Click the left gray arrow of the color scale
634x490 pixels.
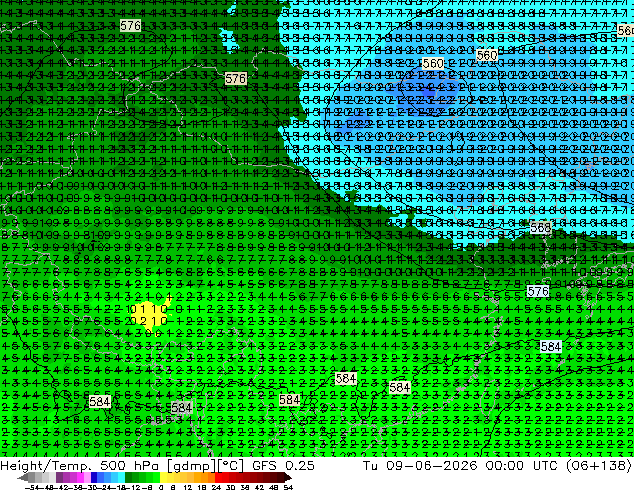click(22, 478)
